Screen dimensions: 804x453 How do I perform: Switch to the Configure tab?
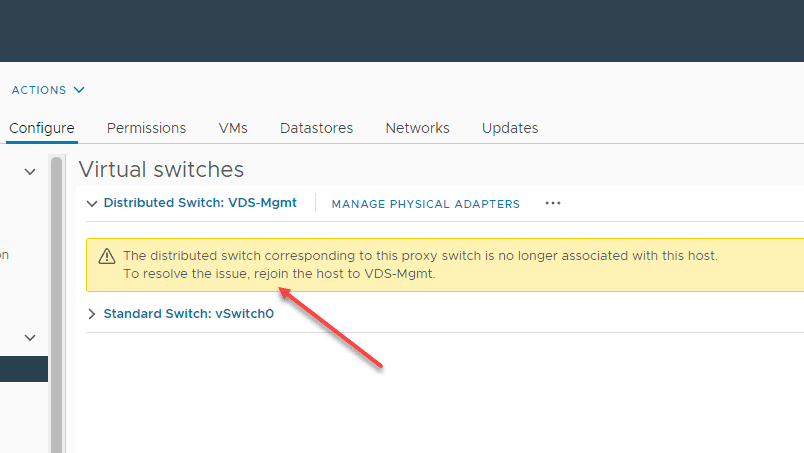coord(42,128)
